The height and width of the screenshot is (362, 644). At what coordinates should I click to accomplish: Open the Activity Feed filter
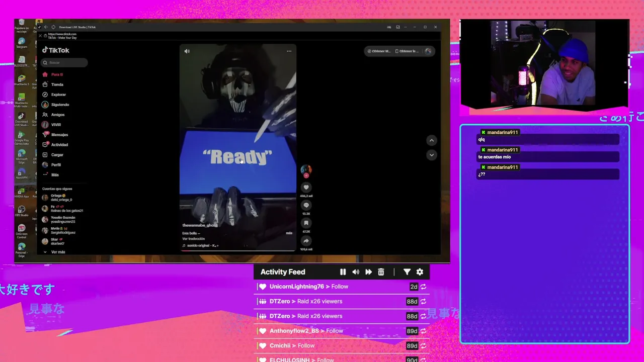[407, 272]
